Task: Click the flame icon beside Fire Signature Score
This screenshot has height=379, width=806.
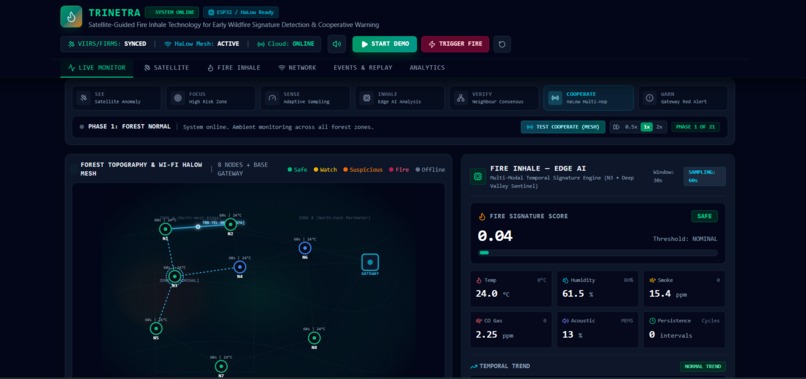Action: click(x=482, y=216)
